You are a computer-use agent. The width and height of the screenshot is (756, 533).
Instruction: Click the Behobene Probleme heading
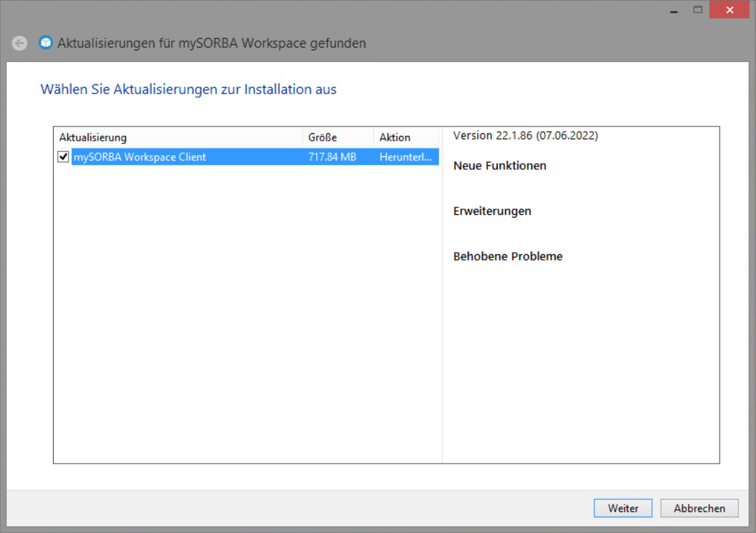pos(508,256)
